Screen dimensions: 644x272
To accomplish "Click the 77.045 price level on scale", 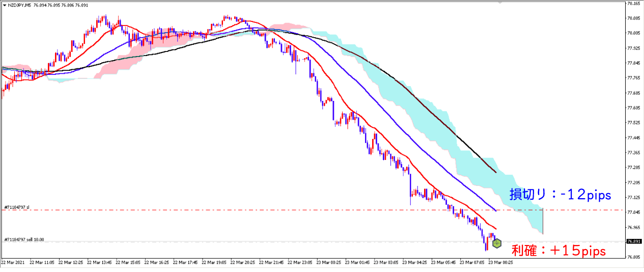I will tap(633, 212).
